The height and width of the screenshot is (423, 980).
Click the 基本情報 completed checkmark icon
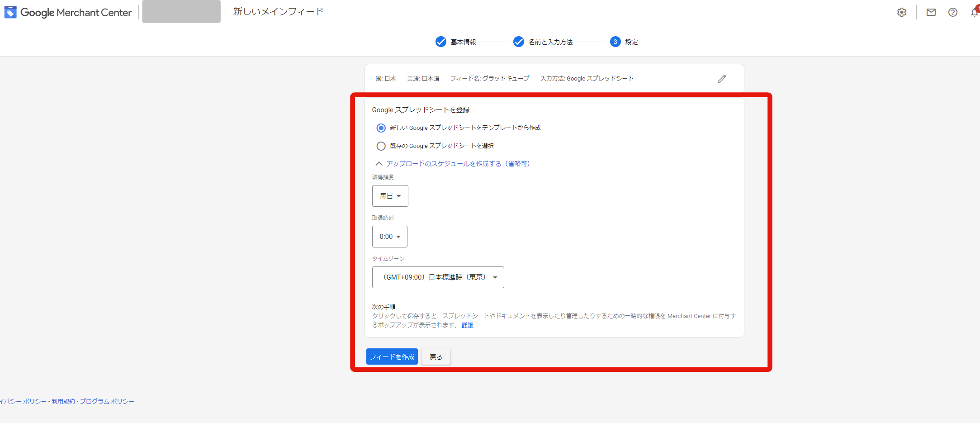click(441, 42)
